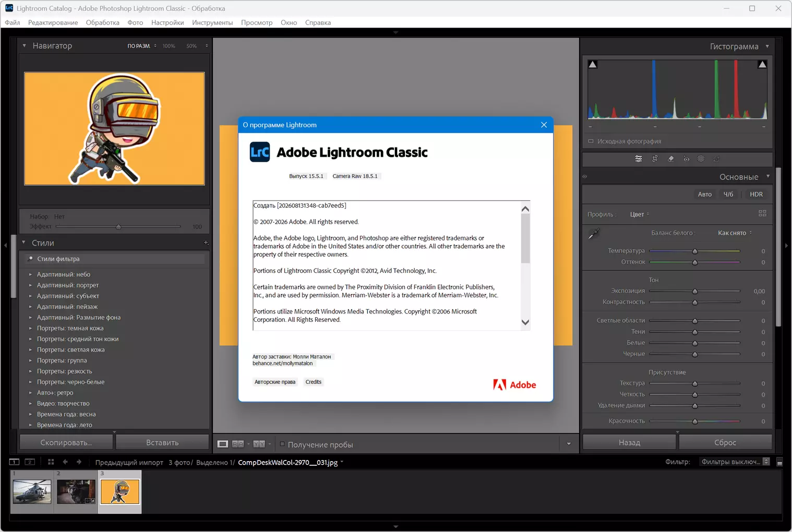
Task: Set navigator zoom to 50%
Action: (x=191, y=46)
